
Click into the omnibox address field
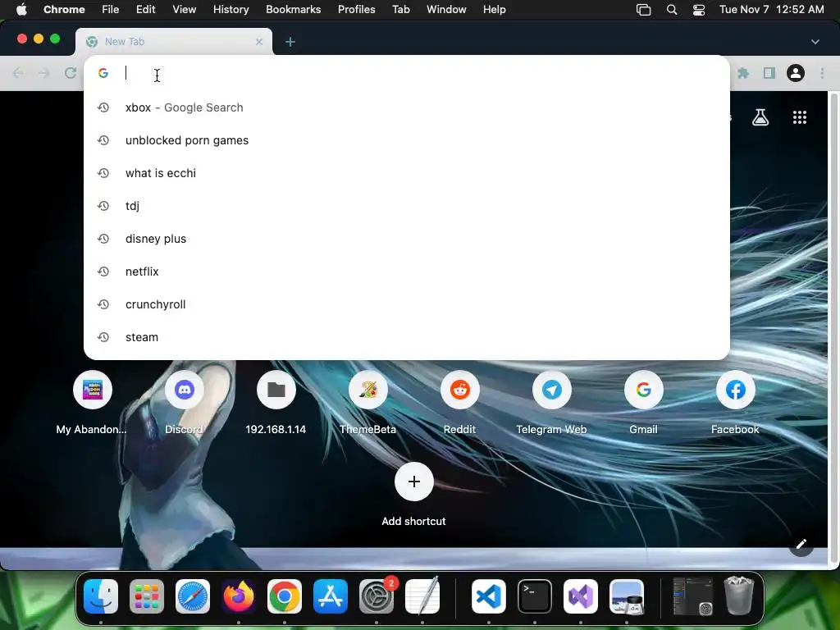(407, 73)
